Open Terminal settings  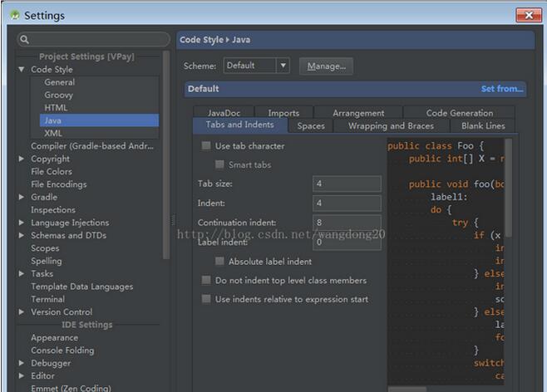pyautogui.click(x=47, y=299)
